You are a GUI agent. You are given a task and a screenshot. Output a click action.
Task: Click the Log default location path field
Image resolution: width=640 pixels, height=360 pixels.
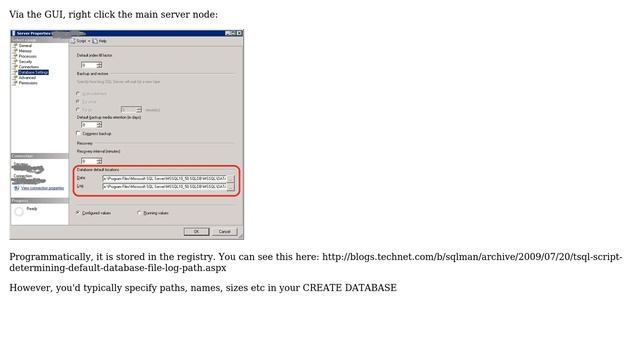tap(164, 187)
